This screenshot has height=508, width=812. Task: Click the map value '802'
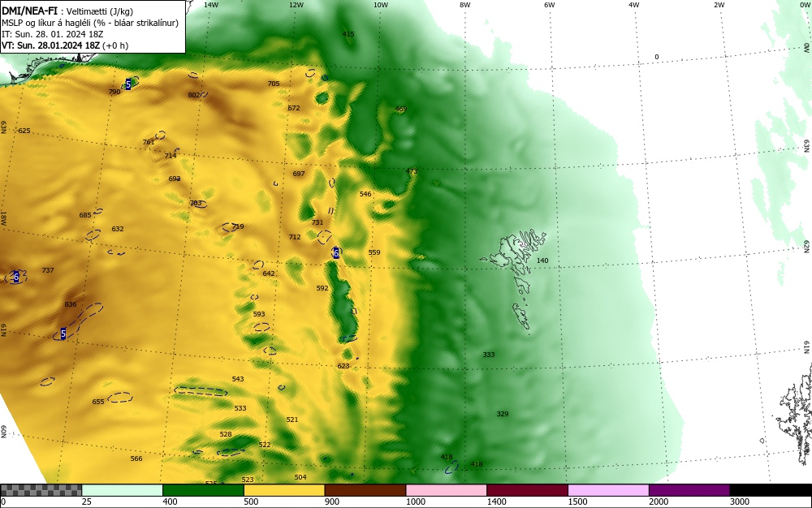pos(194,95)
